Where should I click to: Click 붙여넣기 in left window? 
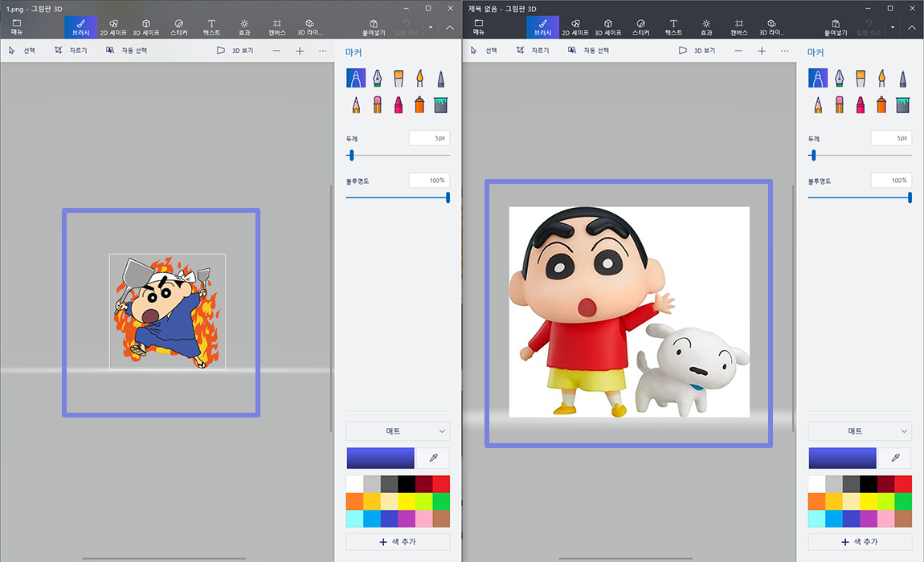[374, 27]
